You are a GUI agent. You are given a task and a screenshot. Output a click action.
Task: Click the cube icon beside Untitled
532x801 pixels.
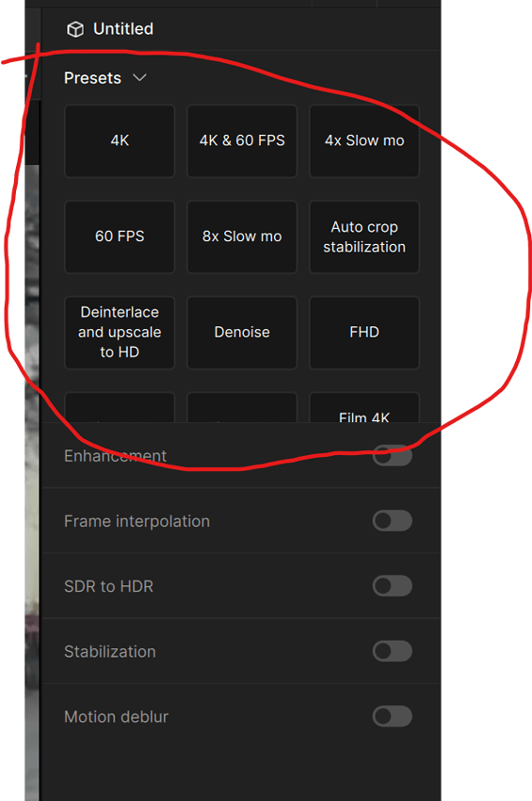click(x=75, y=29)
